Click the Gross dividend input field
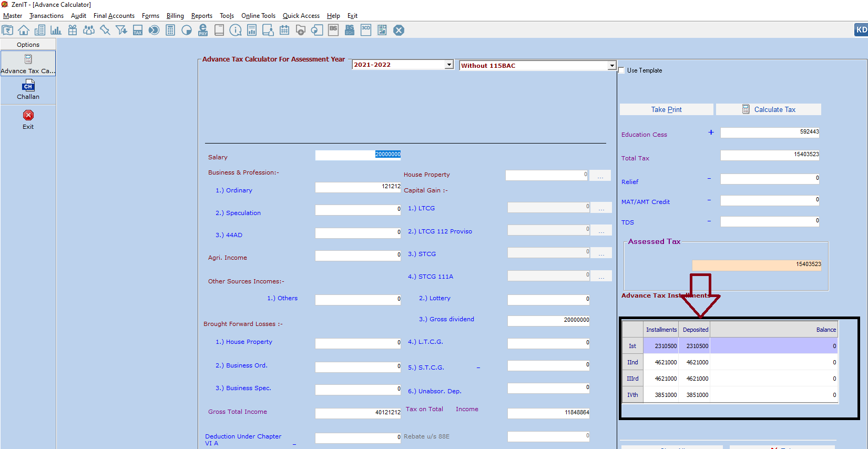 point(548,320)
